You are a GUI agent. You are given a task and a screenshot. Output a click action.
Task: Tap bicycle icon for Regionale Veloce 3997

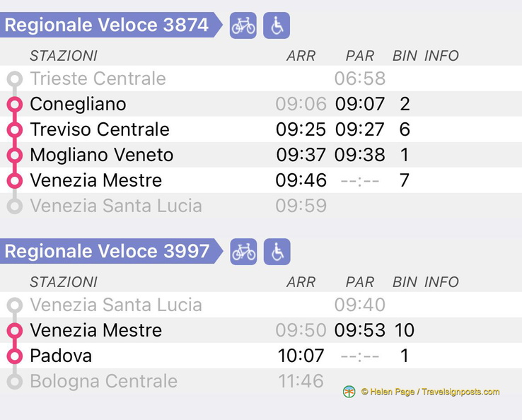click(x=243, y=252)
